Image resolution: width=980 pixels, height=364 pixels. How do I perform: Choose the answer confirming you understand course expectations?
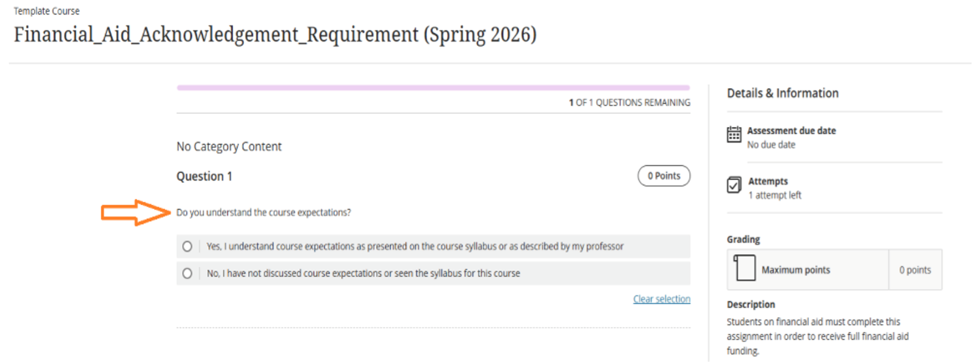(x=414, y=246)
